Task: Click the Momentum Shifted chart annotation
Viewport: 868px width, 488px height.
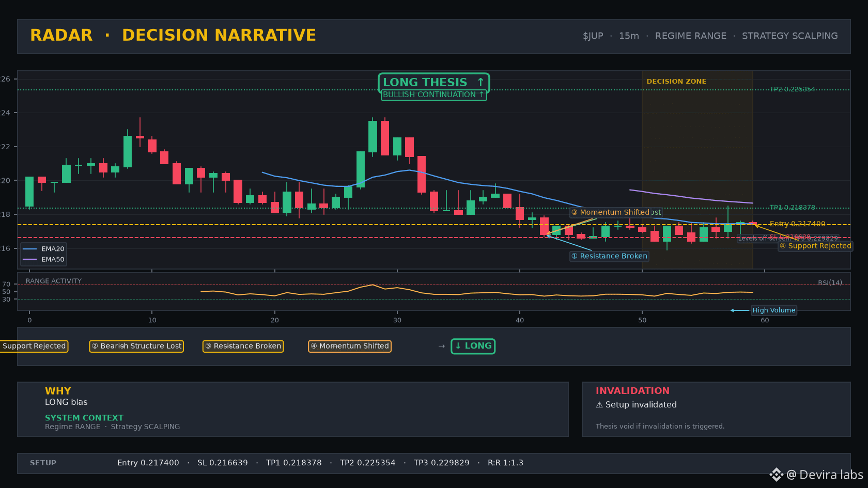Action: pos(616,212)
